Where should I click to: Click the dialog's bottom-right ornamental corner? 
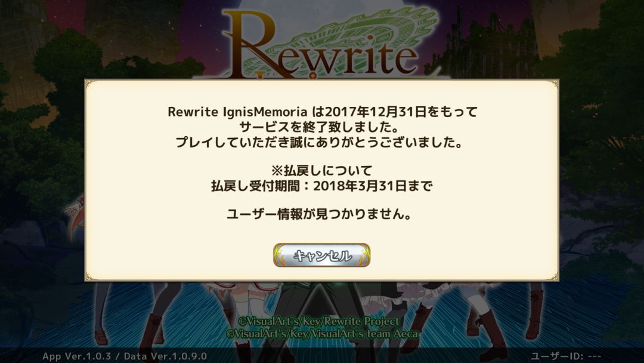click(x=553, y=276)
